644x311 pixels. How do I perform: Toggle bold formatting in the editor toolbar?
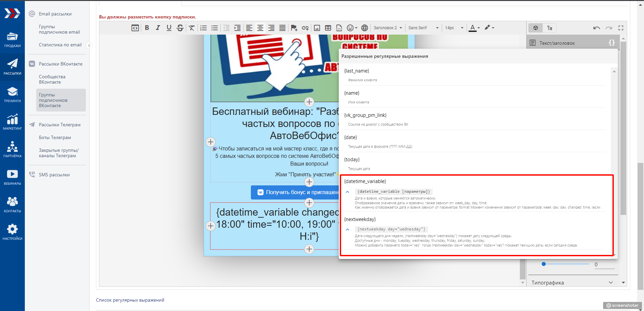147,28
